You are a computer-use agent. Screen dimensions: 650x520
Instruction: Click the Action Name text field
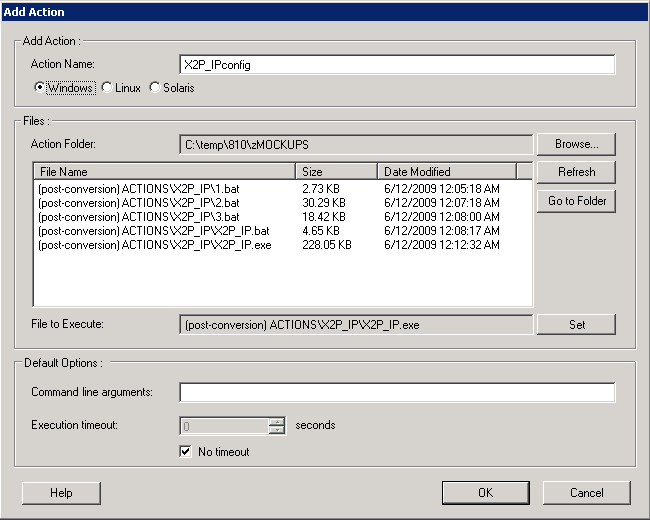(396, 64)
